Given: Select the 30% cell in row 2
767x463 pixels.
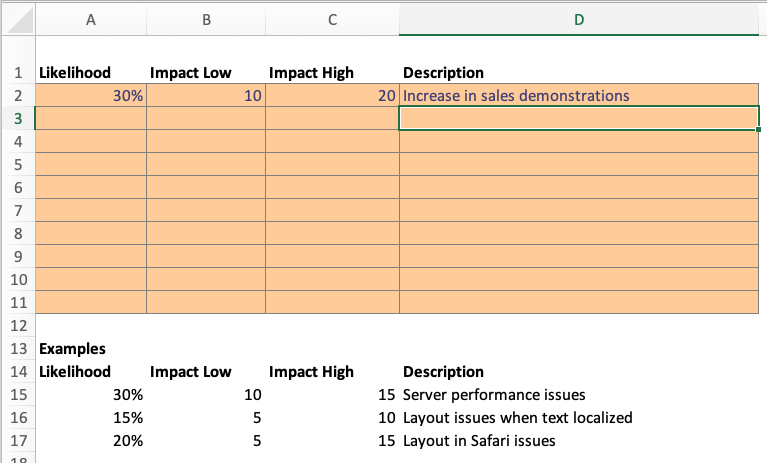Looking at the screenshot, I should coord(91,95).
